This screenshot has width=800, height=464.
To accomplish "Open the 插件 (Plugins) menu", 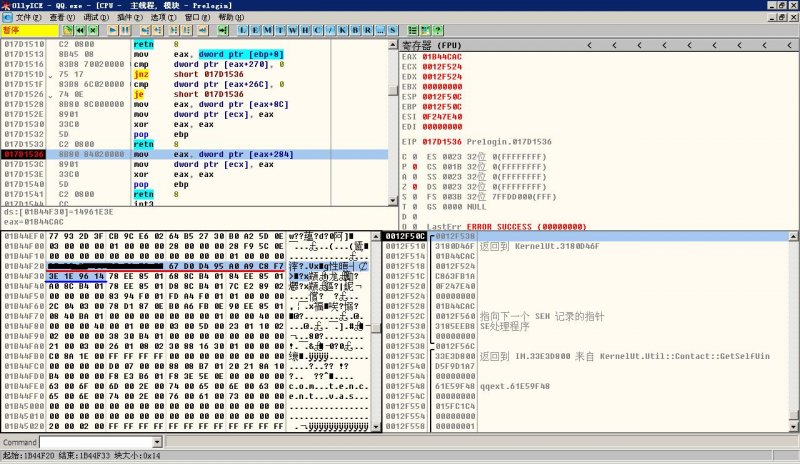I will 129,17.
